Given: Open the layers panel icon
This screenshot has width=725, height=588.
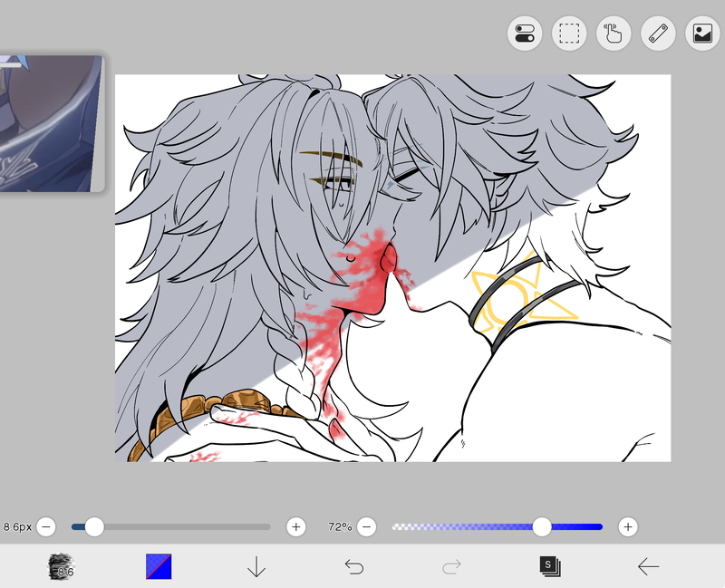Looking at the screenshot, I should click(x=550, y=566).
